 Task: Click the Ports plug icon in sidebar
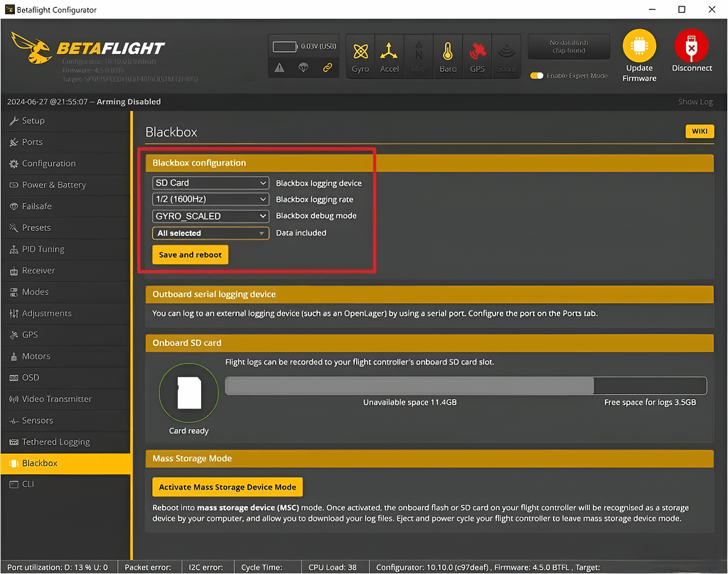pos(14,142)
